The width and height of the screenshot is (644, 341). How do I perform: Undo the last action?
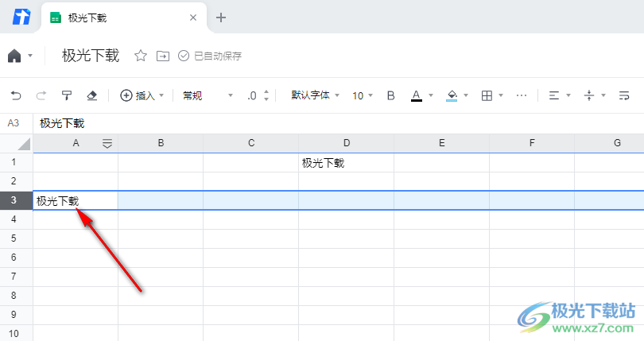(x=16, y=95)
